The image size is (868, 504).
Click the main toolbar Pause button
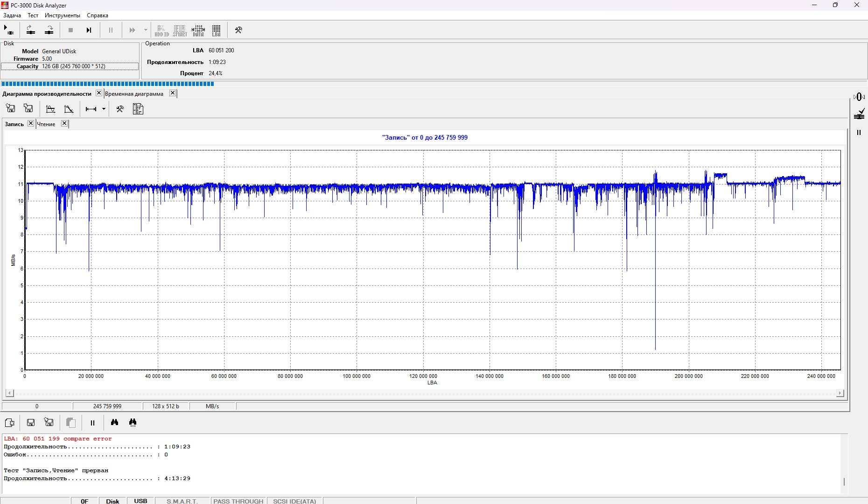(111, 30)
